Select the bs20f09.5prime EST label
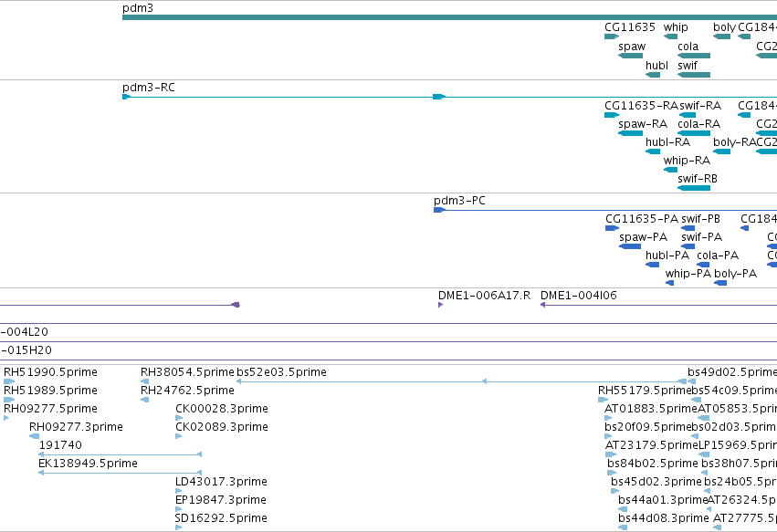777x532 pixels. click(647, 427)
